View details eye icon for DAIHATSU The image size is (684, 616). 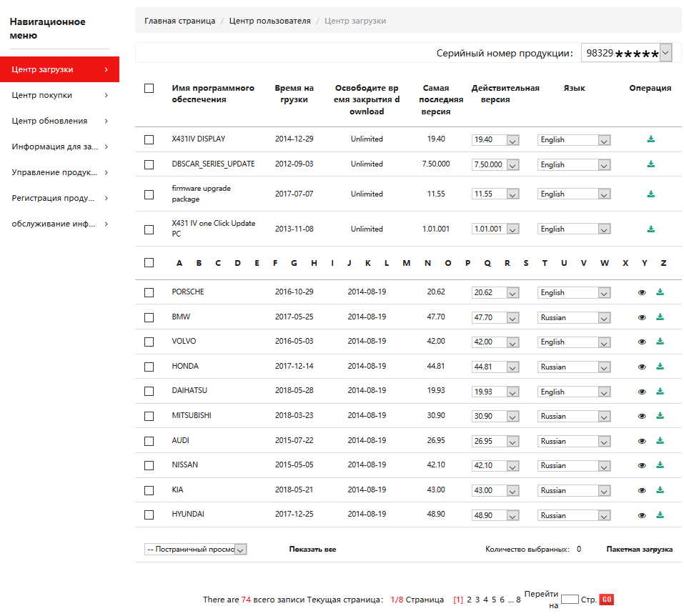[642, 392]
